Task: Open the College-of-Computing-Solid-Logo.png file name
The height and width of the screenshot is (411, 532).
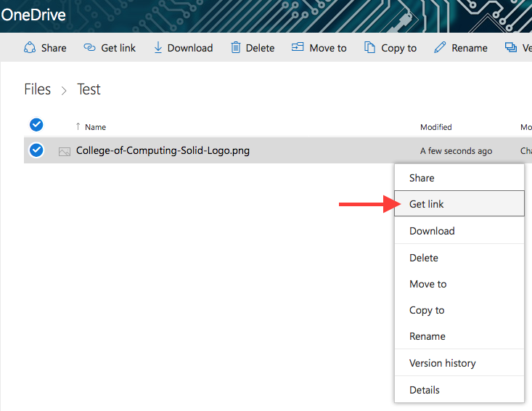Action: [x=163, y=151]
